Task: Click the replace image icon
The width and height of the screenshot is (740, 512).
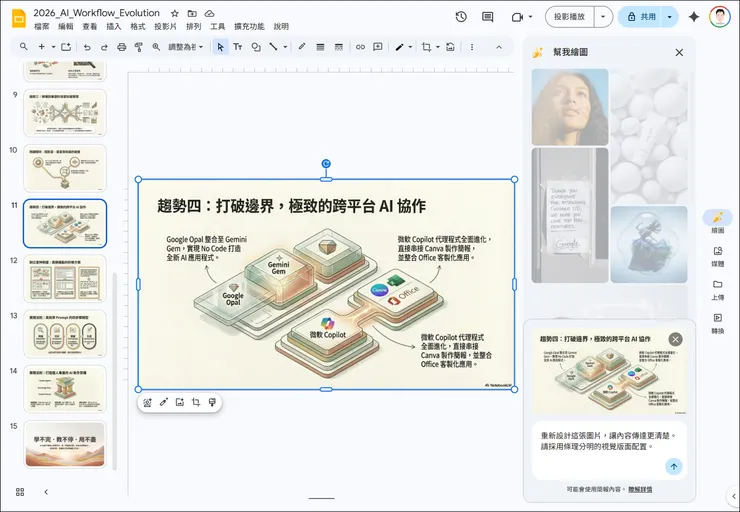Action: [451, 47]
